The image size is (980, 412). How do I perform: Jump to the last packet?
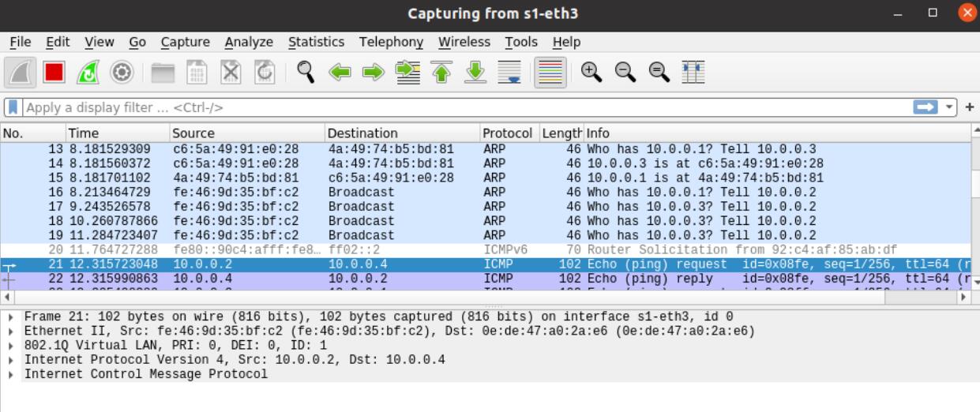(x=475, y=73)
